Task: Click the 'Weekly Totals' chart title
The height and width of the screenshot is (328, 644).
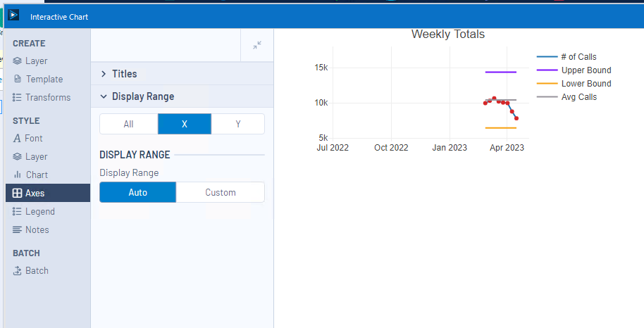Action: (x=448, y=34)
